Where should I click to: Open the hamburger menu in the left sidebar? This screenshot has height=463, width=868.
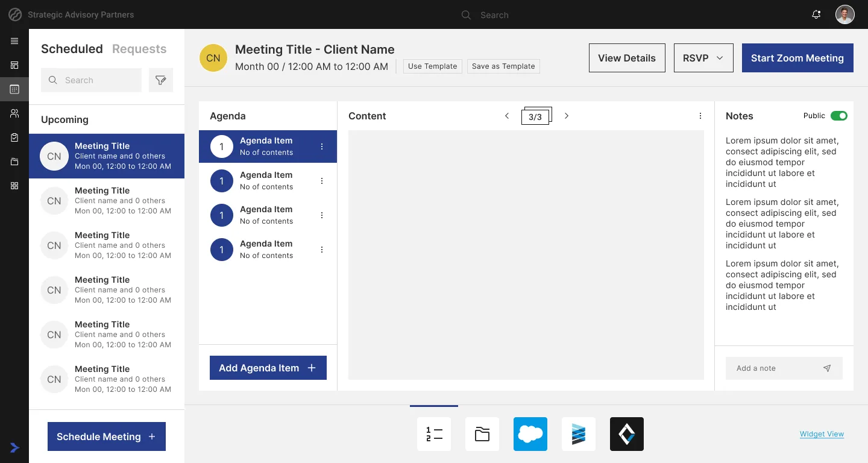coord(14,41)
